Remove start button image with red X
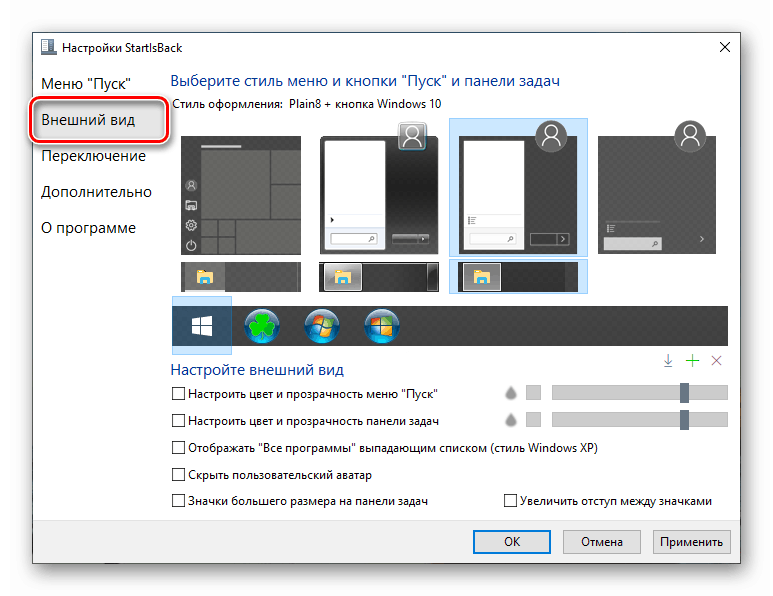The image size is (773, 596). pyautogui.click(x=716, y=360)
